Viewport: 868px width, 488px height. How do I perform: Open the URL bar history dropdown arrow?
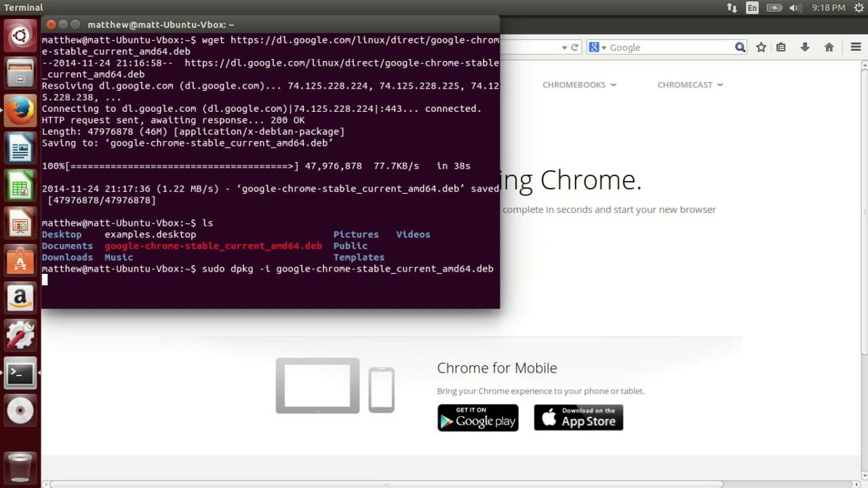point(564,47)
